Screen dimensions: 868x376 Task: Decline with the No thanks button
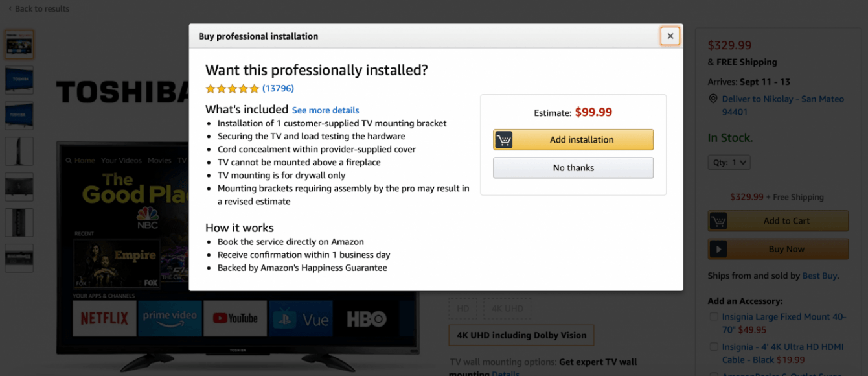pyautogui.click(x=573, y=168)
